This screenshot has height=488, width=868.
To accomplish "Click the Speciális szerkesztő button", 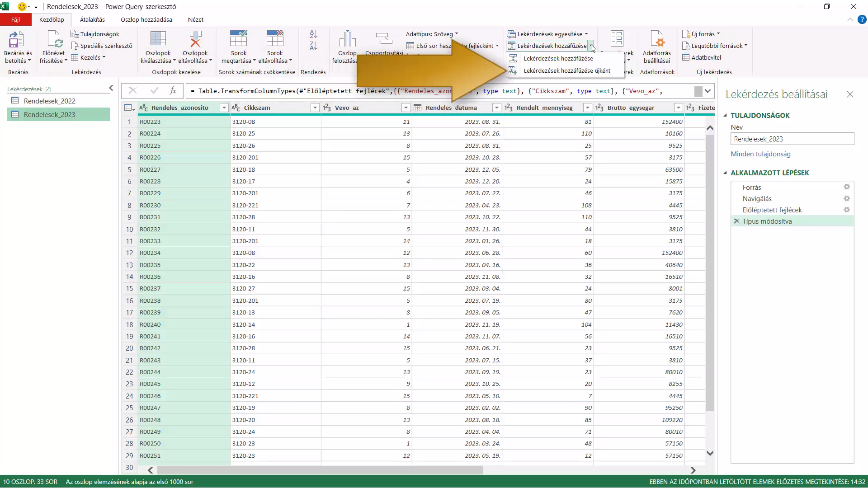I will [x=102, y=46].
